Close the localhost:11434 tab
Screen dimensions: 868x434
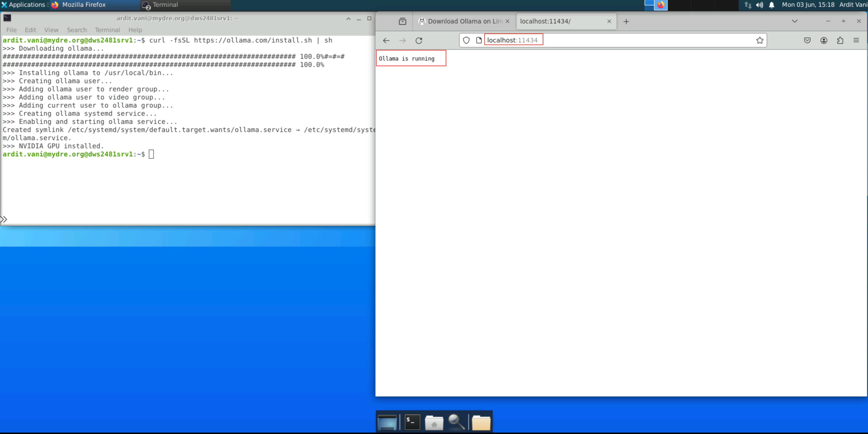[609, 21]
